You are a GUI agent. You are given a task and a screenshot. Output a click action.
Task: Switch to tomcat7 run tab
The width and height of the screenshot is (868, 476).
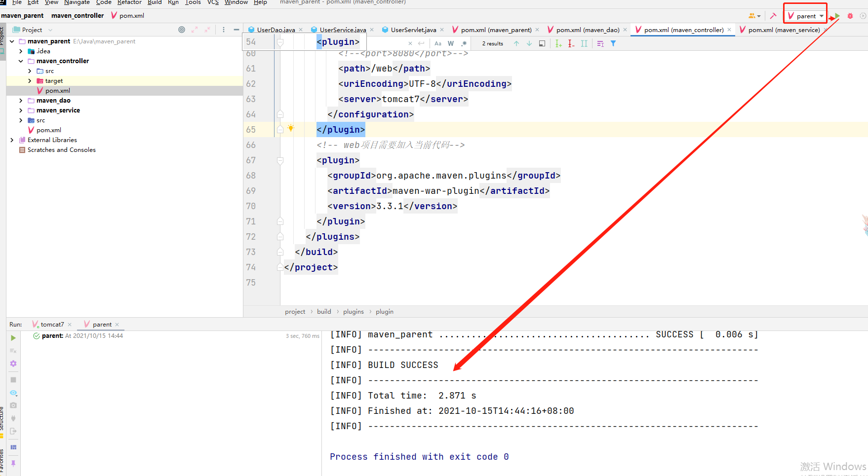52,324
